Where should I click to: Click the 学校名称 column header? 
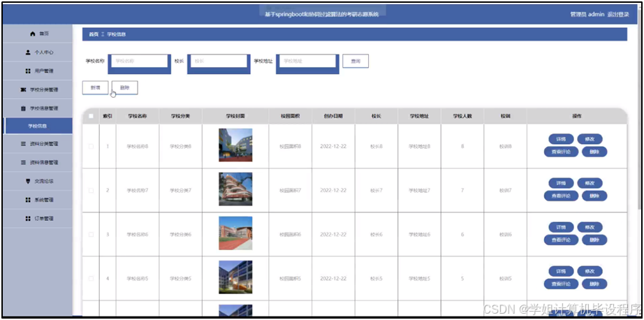pos(138,116)
